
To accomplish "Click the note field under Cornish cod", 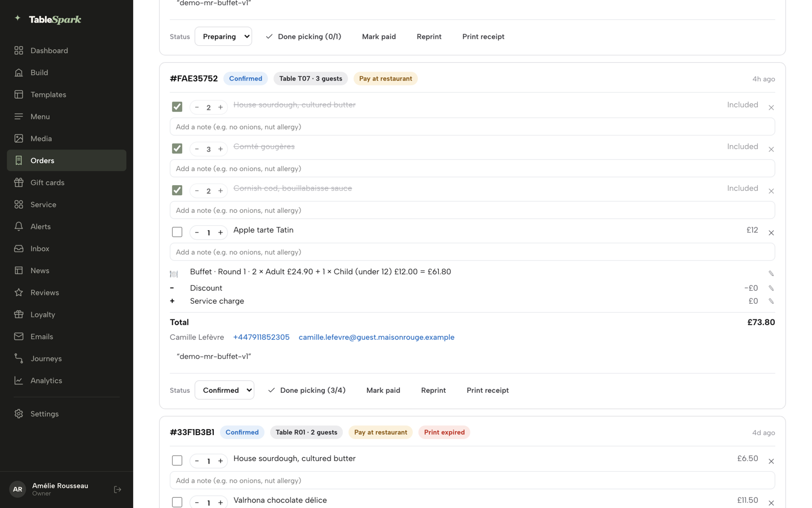I will pyautogui.click(x=473, y=210).
